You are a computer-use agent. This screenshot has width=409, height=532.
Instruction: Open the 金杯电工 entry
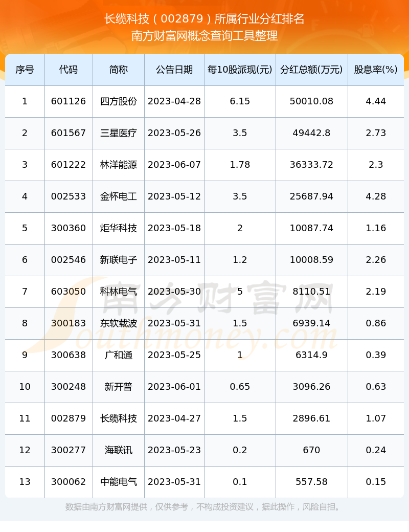(118, 196)
